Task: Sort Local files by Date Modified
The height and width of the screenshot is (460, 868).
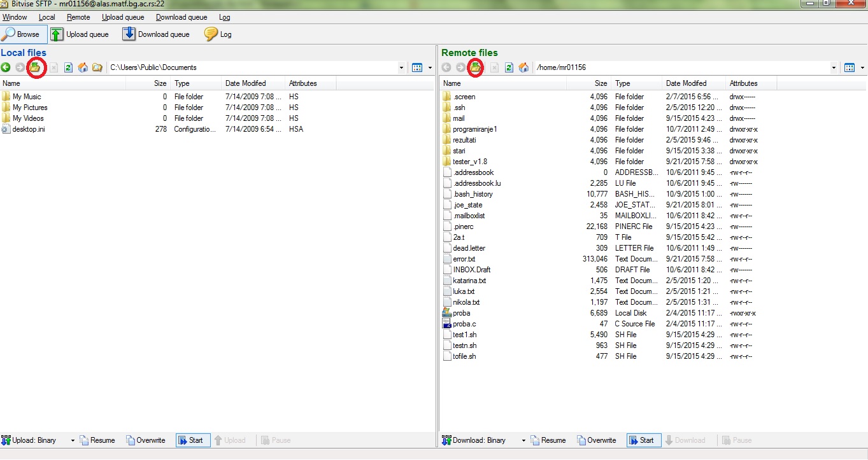Action: (x=253, y=83)
